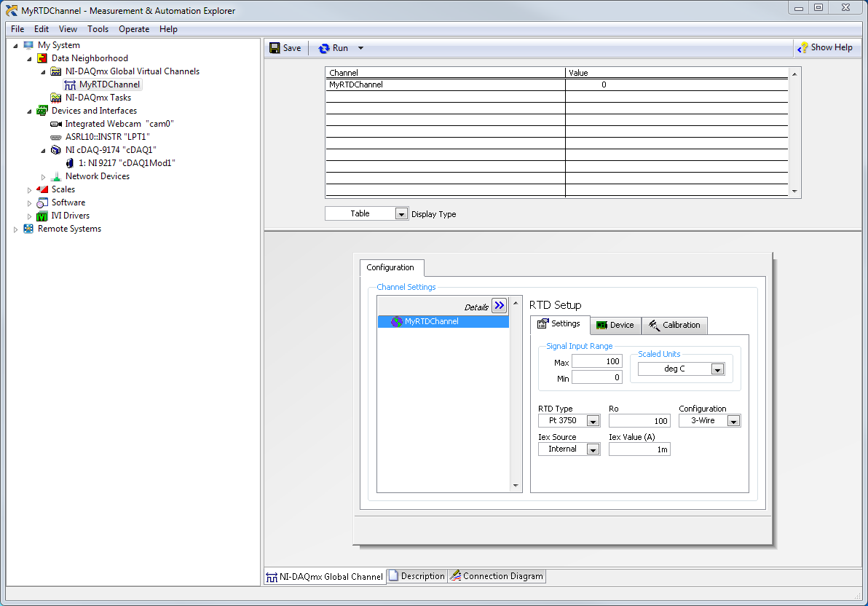868x606 pixels.
Task: Open the View menu
Action: point(68,29)
